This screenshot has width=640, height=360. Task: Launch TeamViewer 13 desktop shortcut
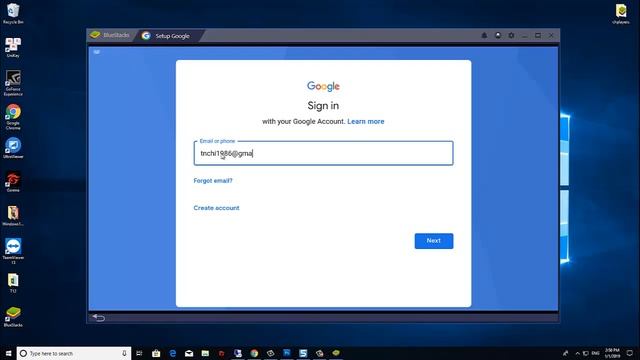13,251
